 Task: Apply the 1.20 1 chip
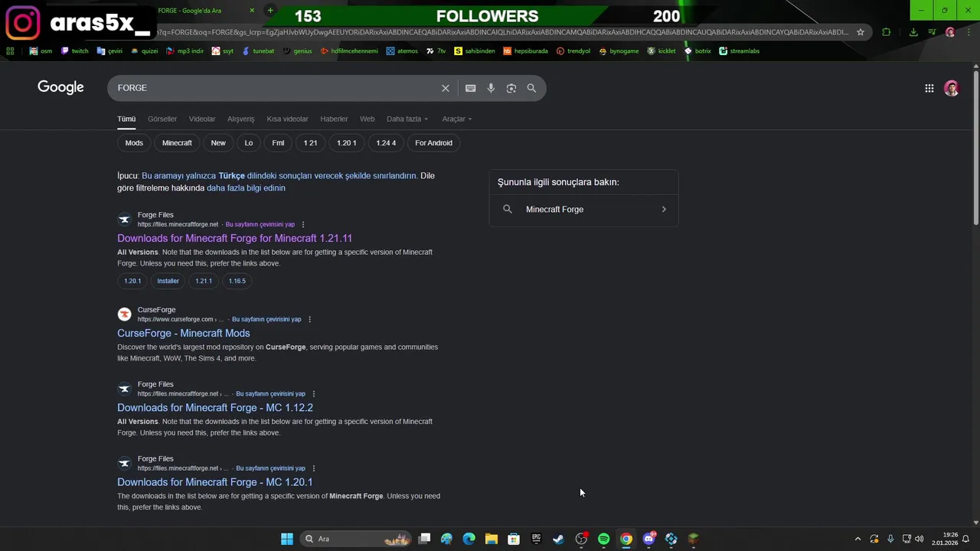click(347, 143)
